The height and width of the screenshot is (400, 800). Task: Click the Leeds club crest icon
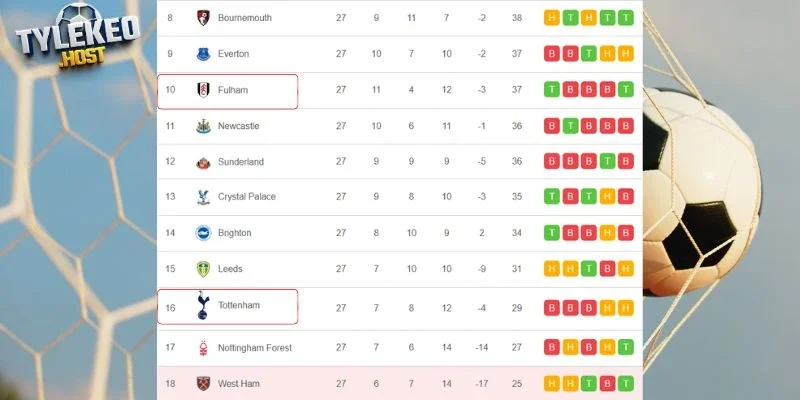(203, 269)
